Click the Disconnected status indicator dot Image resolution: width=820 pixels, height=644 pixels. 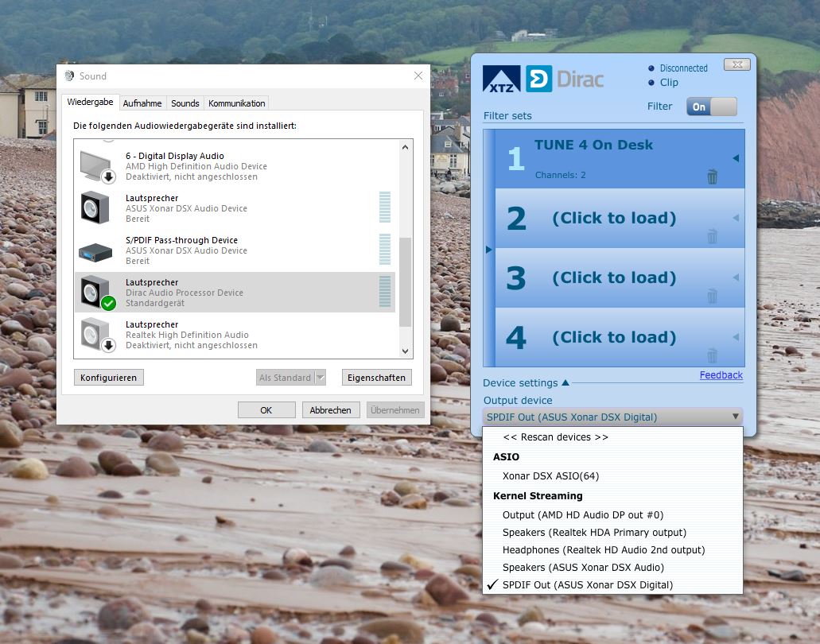click(651, 68)
